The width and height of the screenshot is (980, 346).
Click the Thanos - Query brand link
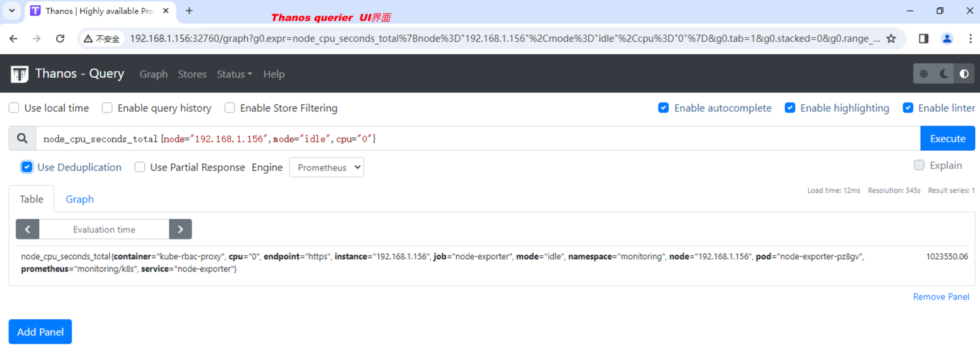coord(80,73)
